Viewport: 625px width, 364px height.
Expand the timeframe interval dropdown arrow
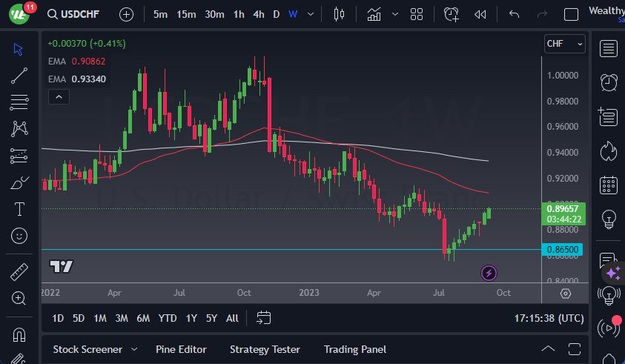[x=310, y=14]
